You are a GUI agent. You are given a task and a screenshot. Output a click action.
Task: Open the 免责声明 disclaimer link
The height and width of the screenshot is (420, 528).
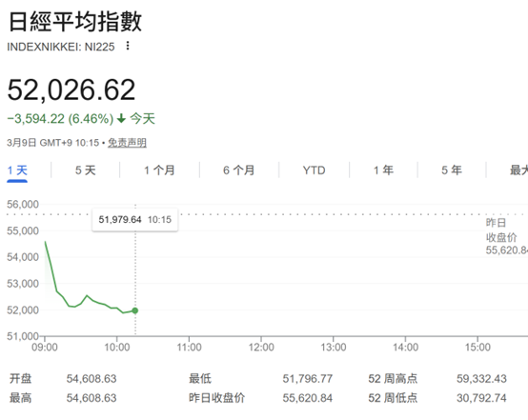pos(127,143)
